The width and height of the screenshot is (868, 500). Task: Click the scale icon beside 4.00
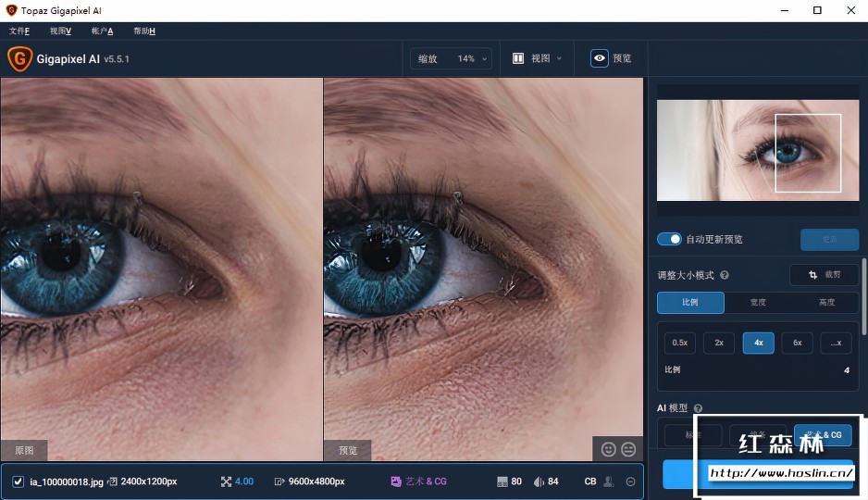click(x=226, y=481)
